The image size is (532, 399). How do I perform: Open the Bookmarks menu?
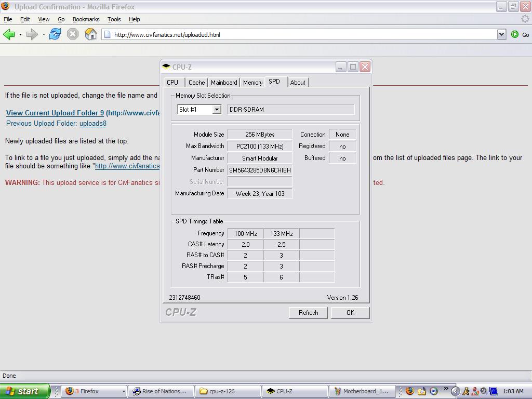86,19
